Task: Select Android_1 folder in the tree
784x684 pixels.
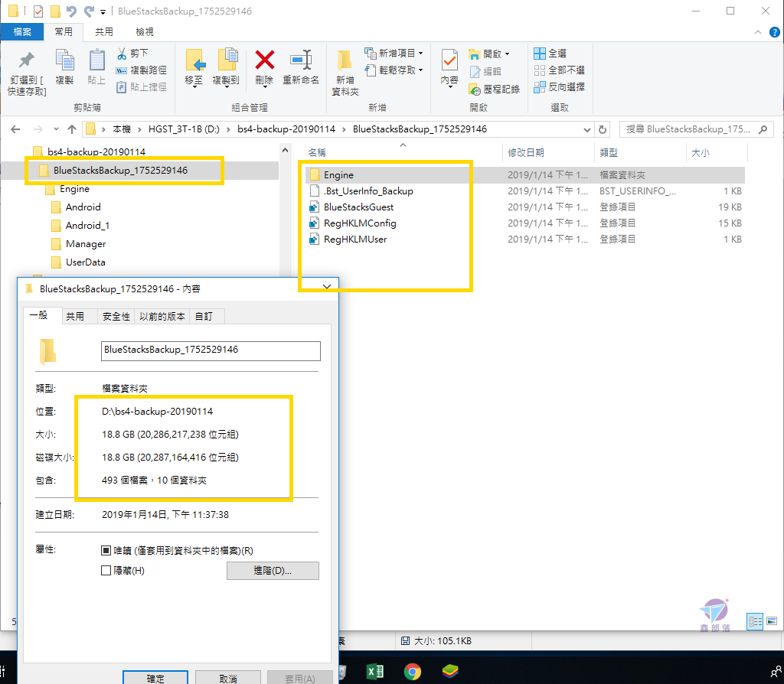Action: click(x=87, y=226)
